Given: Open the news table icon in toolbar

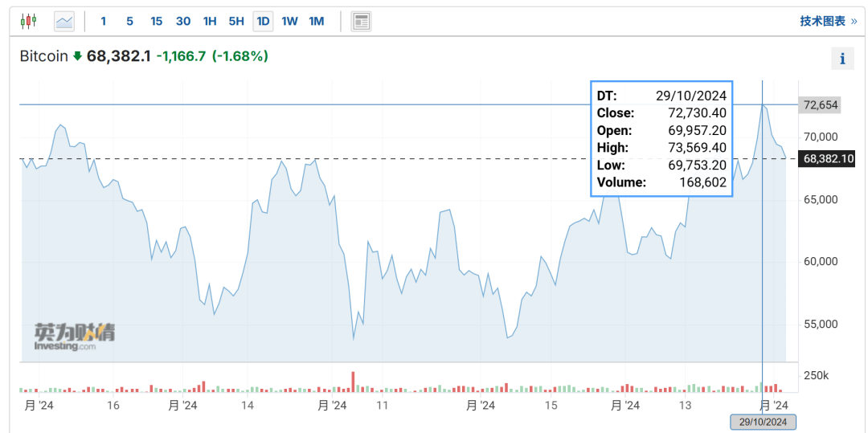Looking at the screenshot, I should 362,22.
